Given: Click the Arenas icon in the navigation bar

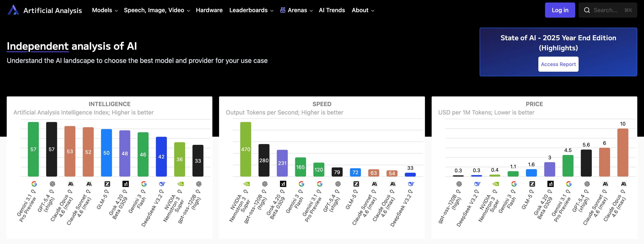Looking at the screenshot, I should [x=283, y=10].
